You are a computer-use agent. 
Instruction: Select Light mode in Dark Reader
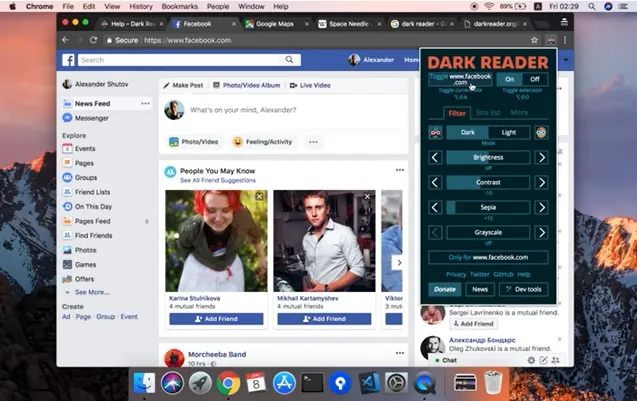[509, 132]
